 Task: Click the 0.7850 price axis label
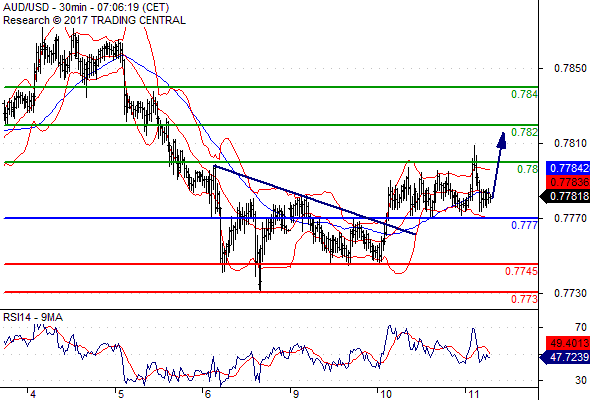pos(570,68)
